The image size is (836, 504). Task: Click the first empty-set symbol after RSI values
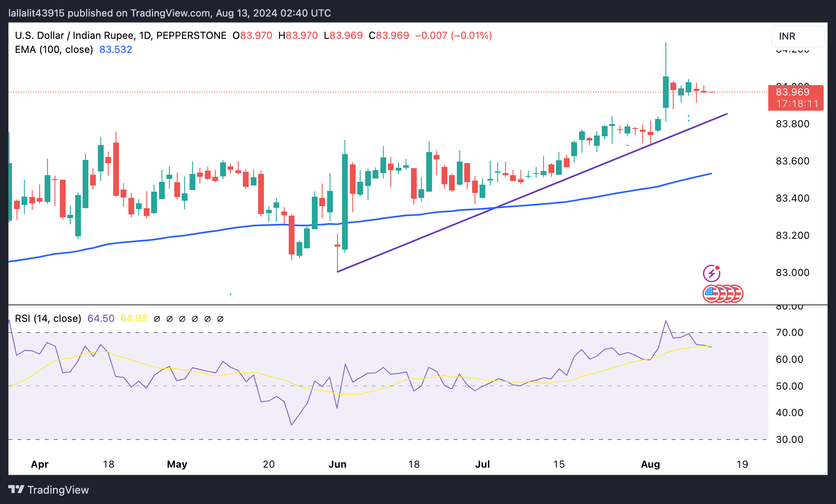tap(157, 319)
